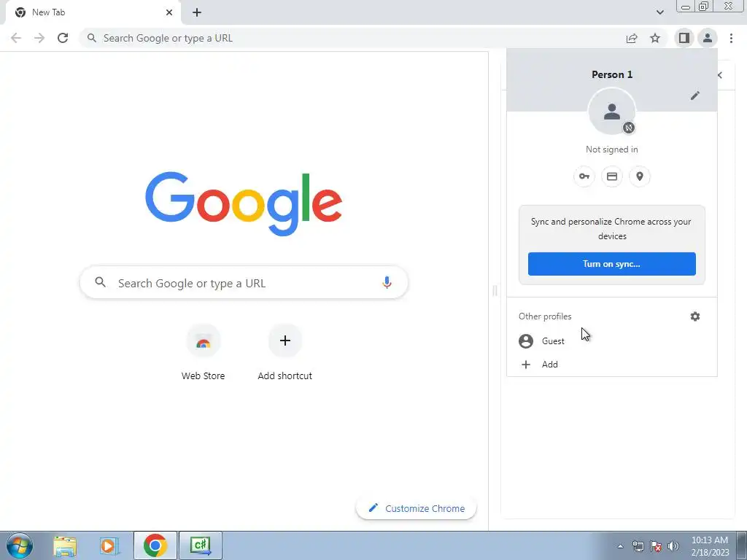
Task: Click the 'Other profiles' heading
Action: [545, 316]
